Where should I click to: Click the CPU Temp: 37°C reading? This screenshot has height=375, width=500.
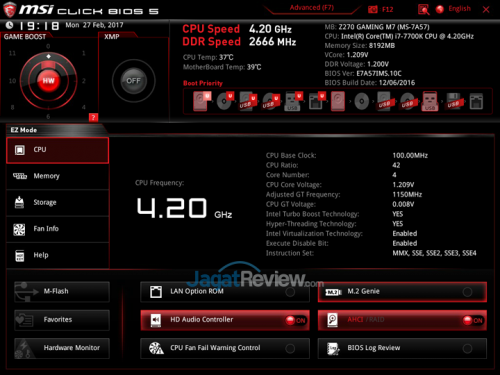(208, 57)
